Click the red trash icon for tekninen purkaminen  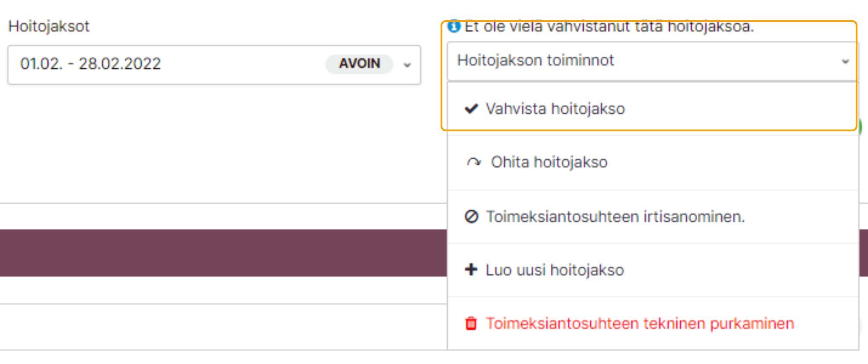coord(471,324)
